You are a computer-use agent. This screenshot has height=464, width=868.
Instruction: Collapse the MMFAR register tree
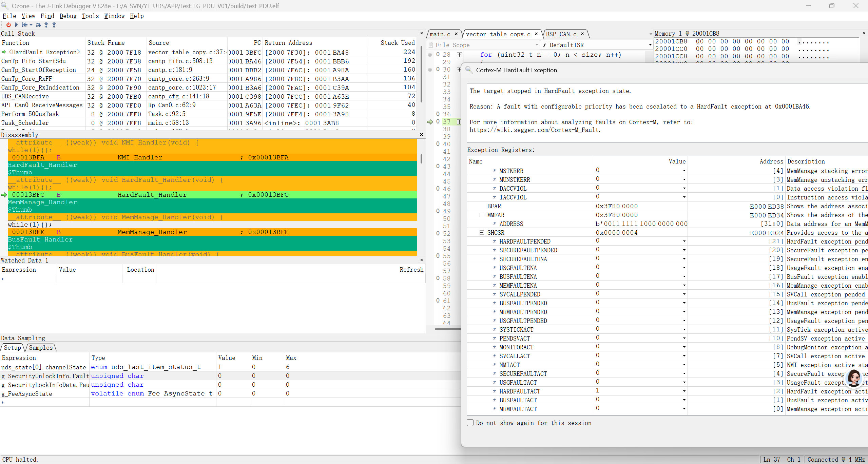pyautogui.click(x=482, y=215)
